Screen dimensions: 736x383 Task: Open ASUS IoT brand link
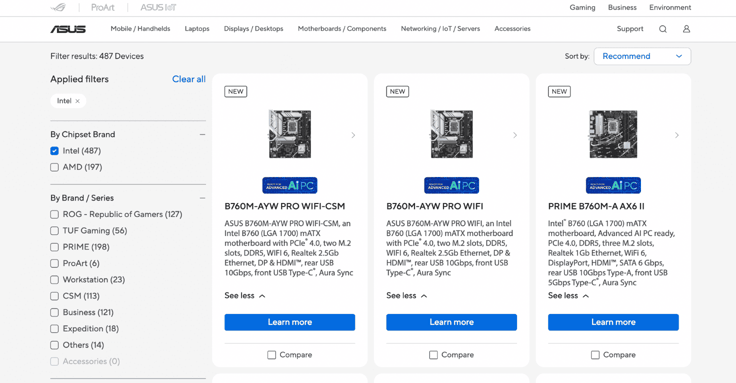click(x=158, y=8)
